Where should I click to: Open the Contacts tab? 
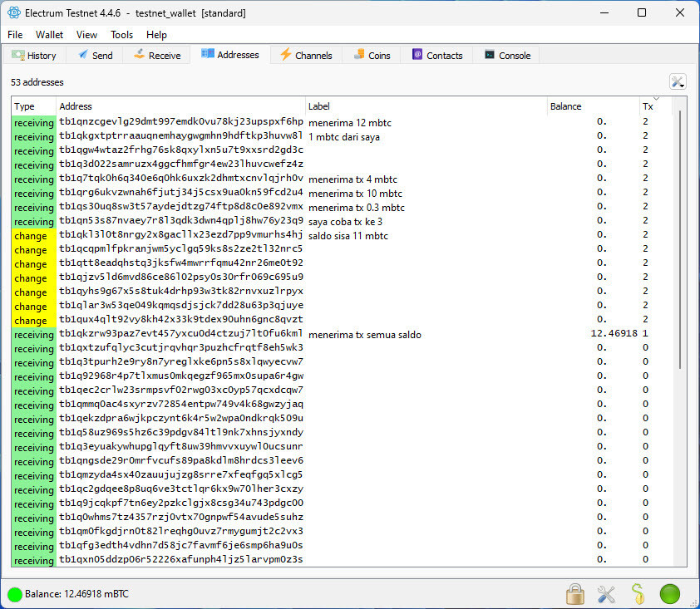click(437, 56)
